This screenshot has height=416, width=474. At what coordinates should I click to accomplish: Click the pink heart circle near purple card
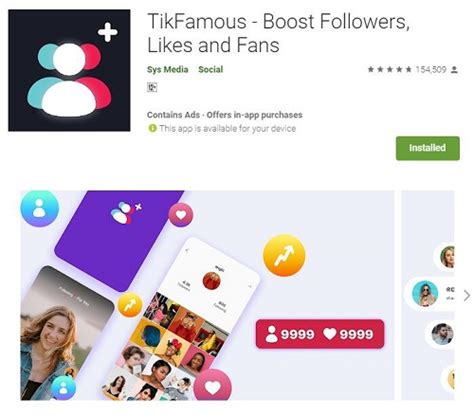pos(181,215)
